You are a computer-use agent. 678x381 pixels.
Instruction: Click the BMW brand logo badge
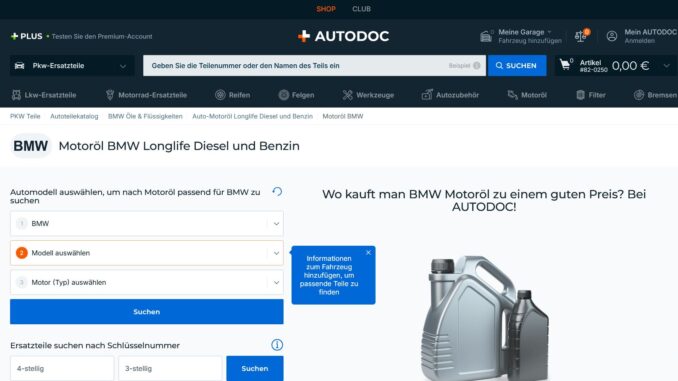[31, 146]
